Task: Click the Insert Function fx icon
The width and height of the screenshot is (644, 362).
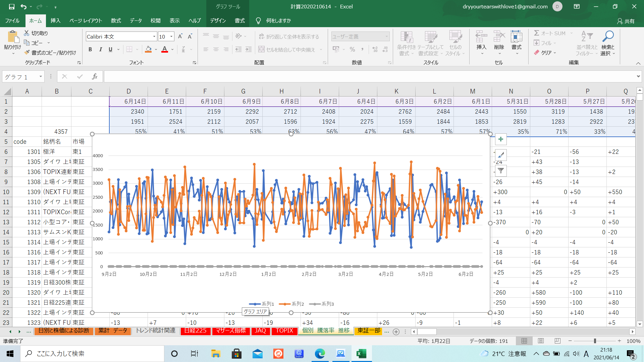Action: coord(95,77)
